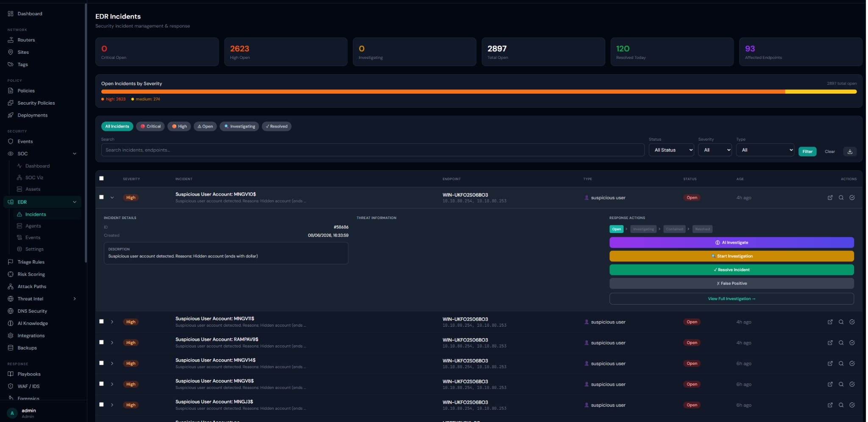Select the Resolved filter tab
The width and height of the screenshot is (868, 422).
(276, 126)
